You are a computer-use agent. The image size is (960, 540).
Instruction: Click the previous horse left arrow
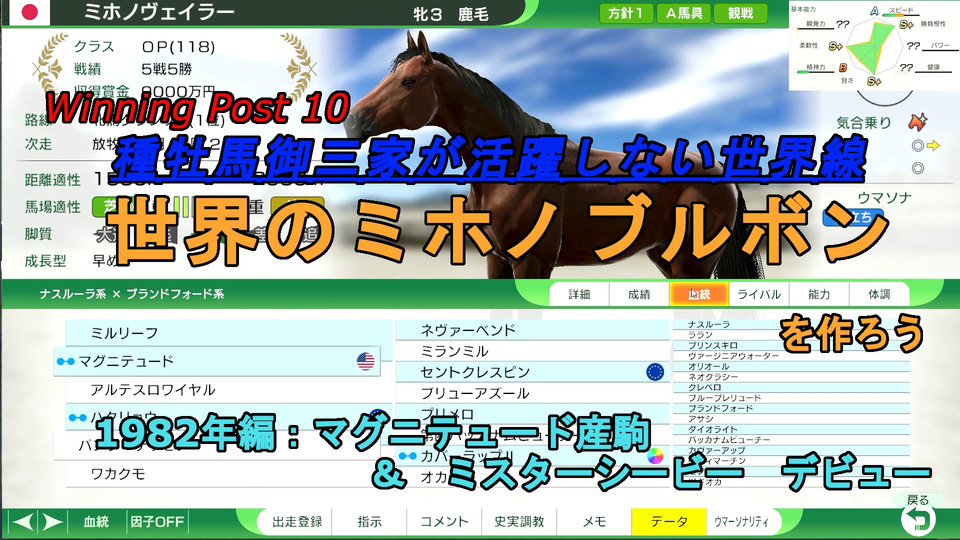(x=23, y=522)
